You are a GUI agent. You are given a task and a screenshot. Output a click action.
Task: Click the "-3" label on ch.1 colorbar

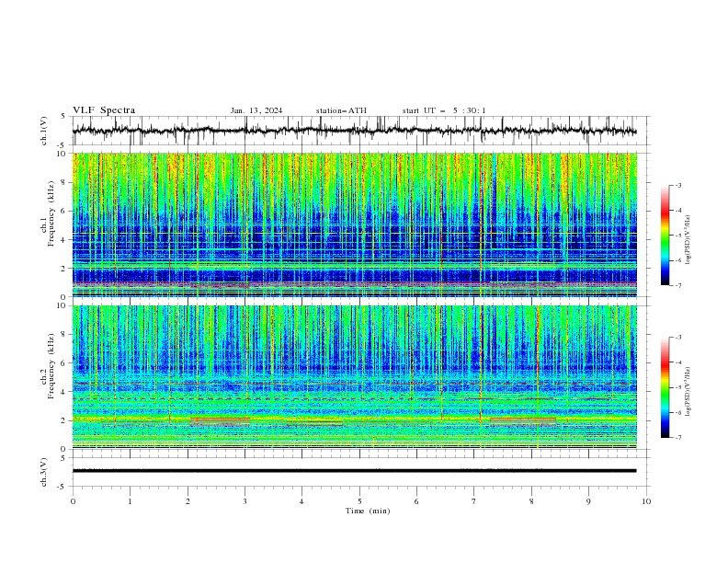pos(677,185)
